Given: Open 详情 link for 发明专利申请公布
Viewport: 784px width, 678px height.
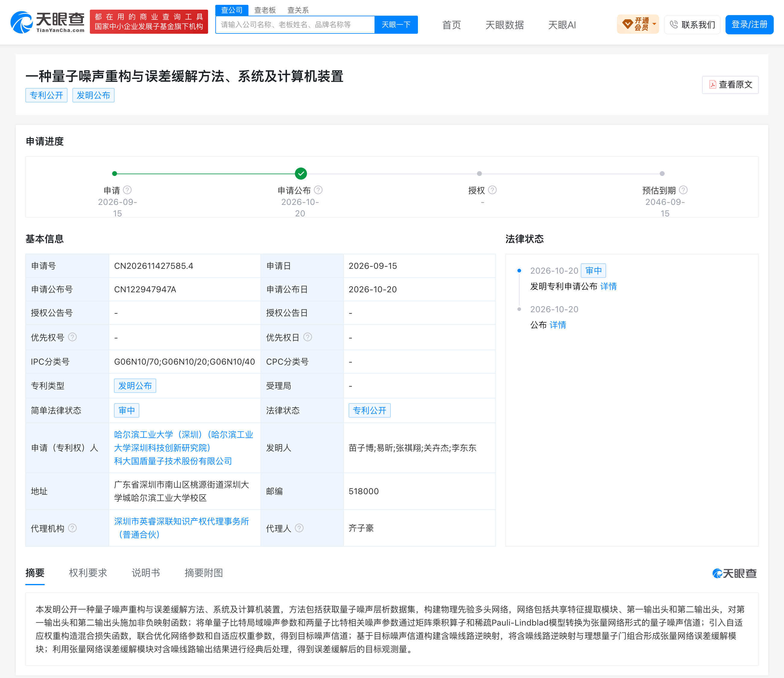Looking at the screenshot, I should point(608,286).
